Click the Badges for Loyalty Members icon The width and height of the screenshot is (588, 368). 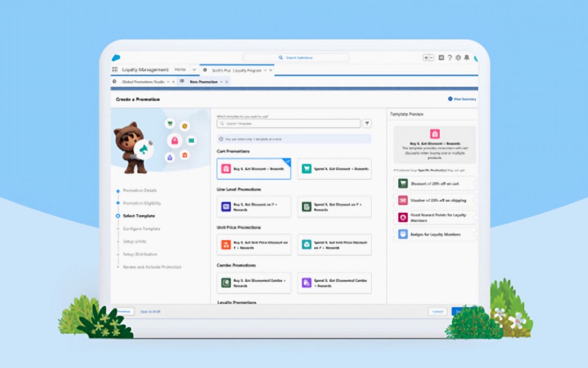403,235
